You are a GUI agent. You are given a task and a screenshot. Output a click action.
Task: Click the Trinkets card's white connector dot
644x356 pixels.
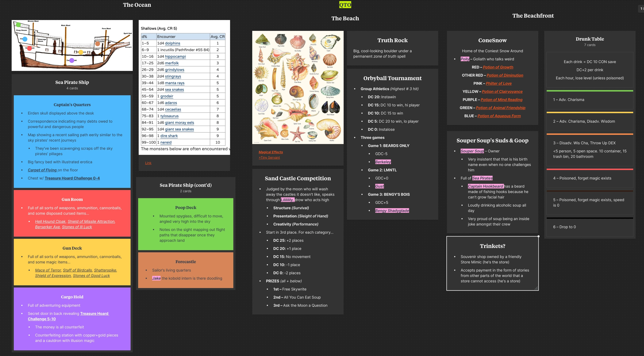(539, 236)
